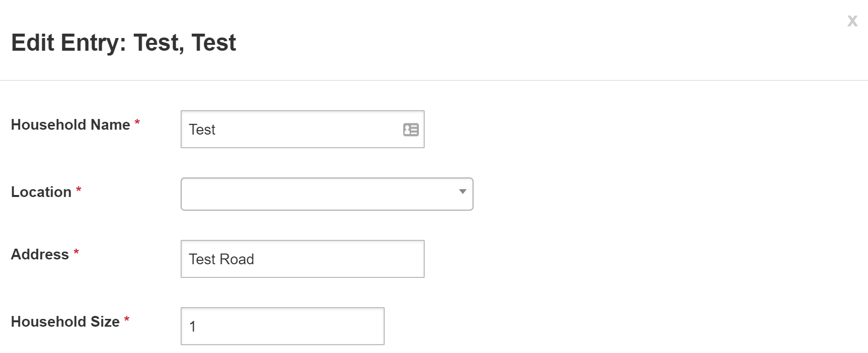868x353 pixels.
Task: Click the word Test in Household Name
Action: click(202, 130)
